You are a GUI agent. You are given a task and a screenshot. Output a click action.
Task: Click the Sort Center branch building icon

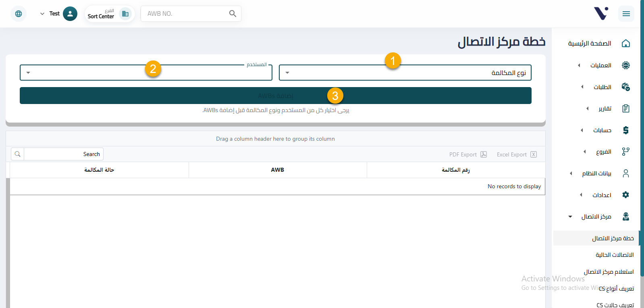point(125,14)
